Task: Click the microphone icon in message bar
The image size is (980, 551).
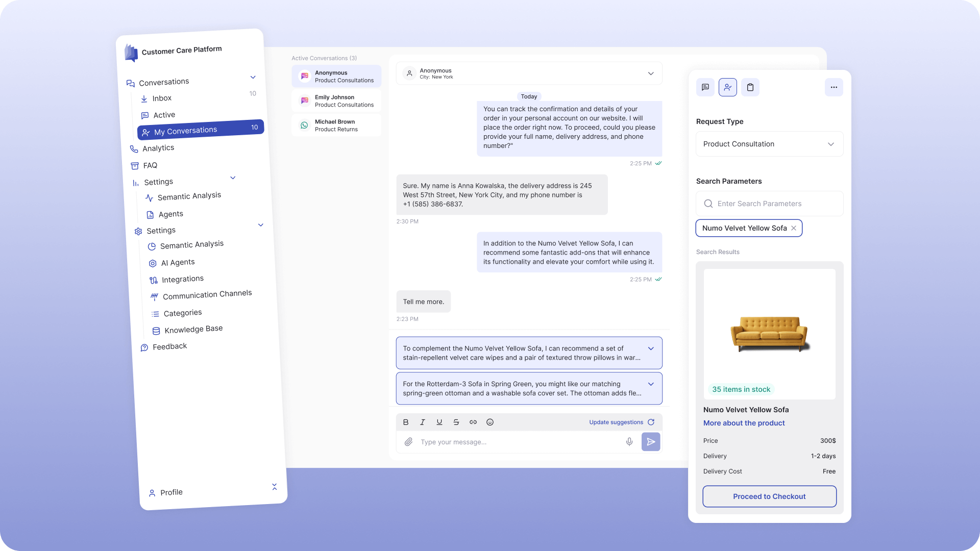Action: click(x=629, y=441)
